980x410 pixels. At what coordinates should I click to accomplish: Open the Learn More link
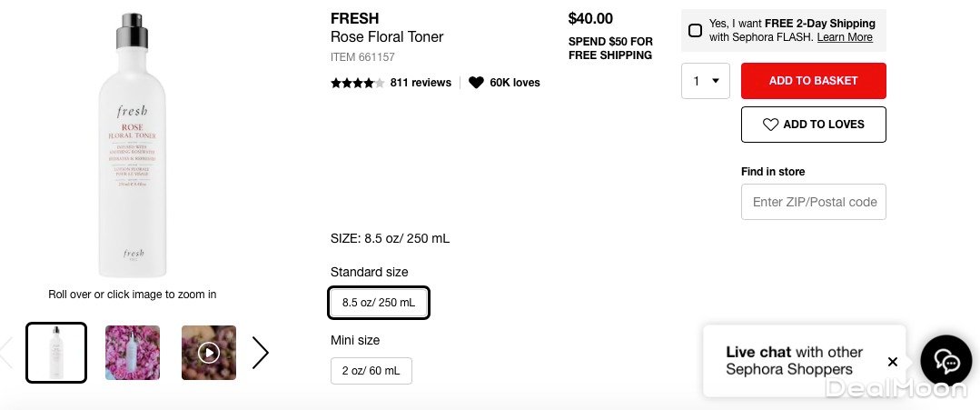coord(845,38)
